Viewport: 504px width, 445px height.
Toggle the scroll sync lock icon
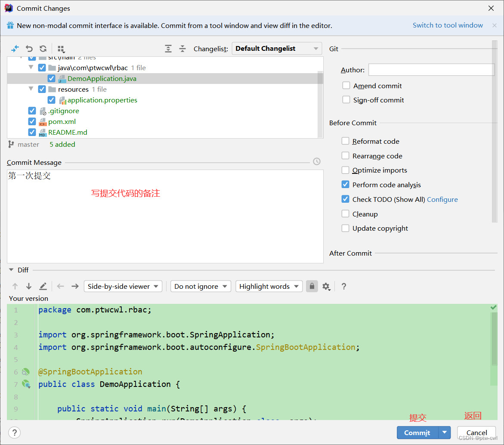pos(312,286)
